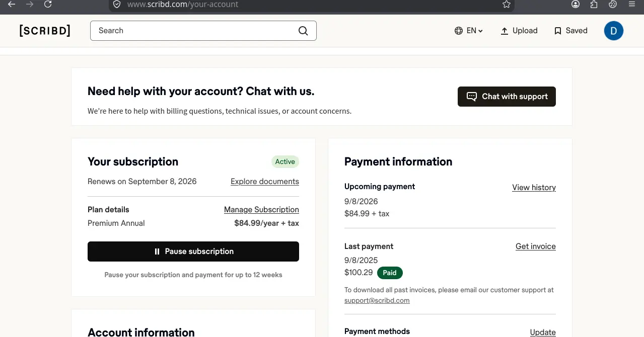Click the Payment methods label

tap(377, 331)
